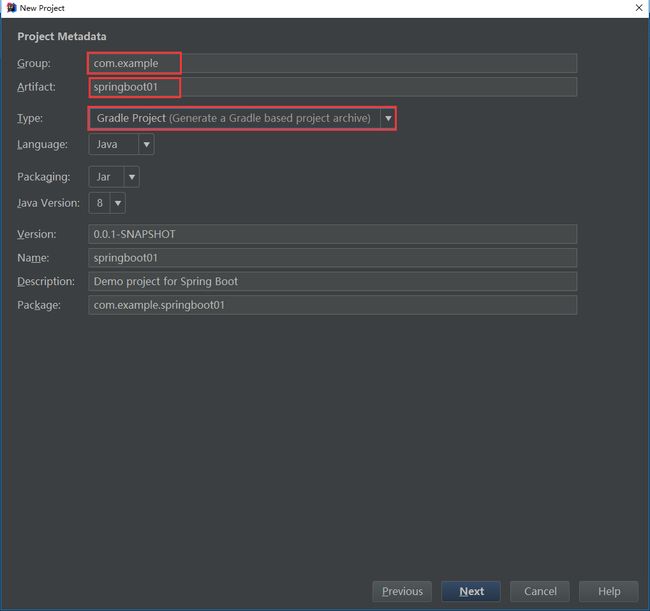This screenshot has width=650, height=611.
Task: Click the Group label
Action: coord(34,63)
